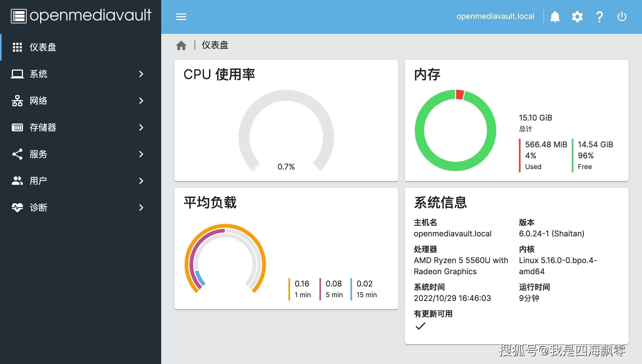
Task: Click the openmediavault.local header hostname
Action: [x=495, y=16]
